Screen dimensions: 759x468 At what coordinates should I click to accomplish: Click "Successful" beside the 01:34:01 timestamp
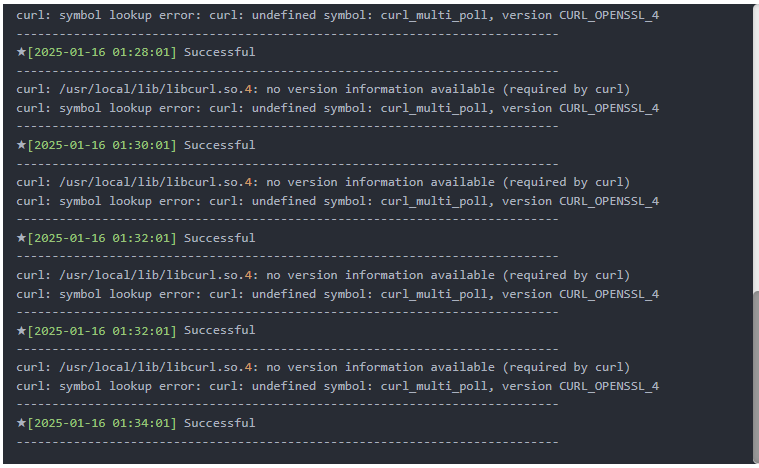(x=219, y=423)
